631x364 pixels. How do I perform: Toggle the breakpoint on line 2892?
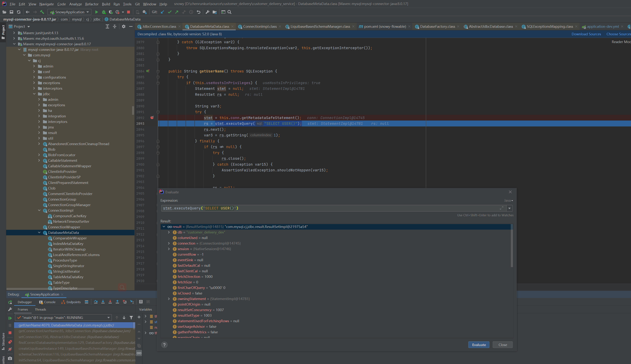coord(152,118)
